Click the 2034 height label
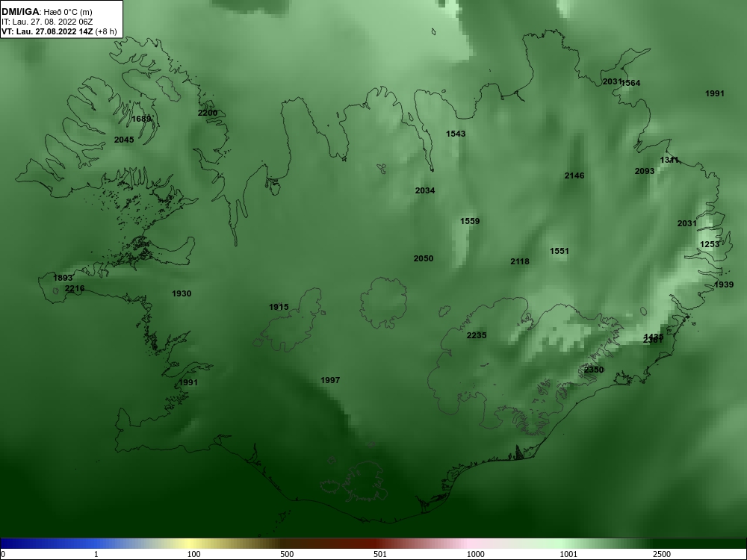The image size is (747, 560). [x=425, y=190]
